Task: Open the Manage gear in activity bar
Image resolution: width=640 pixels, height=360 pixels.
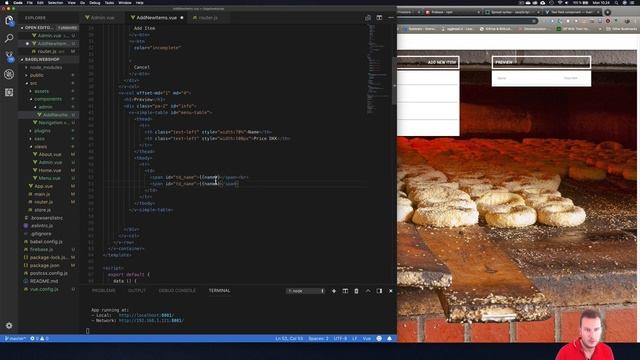Action: pos(9,326)
